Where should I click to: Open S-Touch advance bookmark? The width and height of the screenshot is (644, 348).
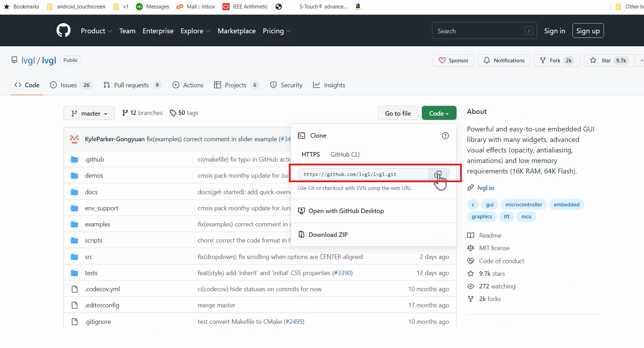tap(323, 7)
